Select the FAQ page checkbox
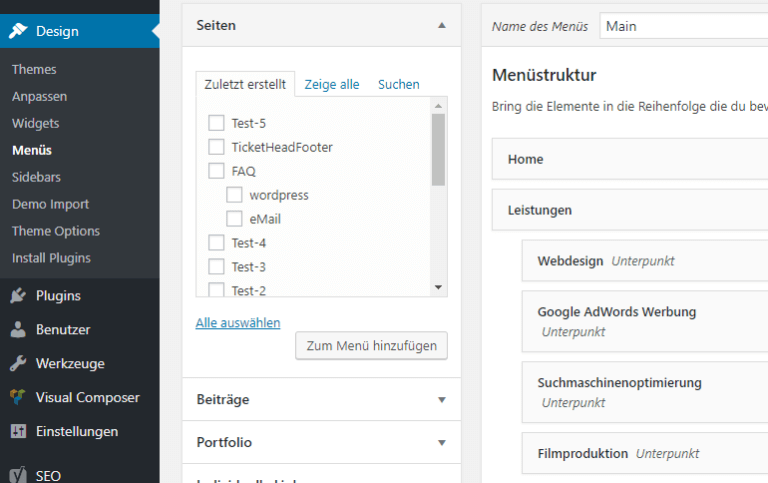 click(216, 171)
